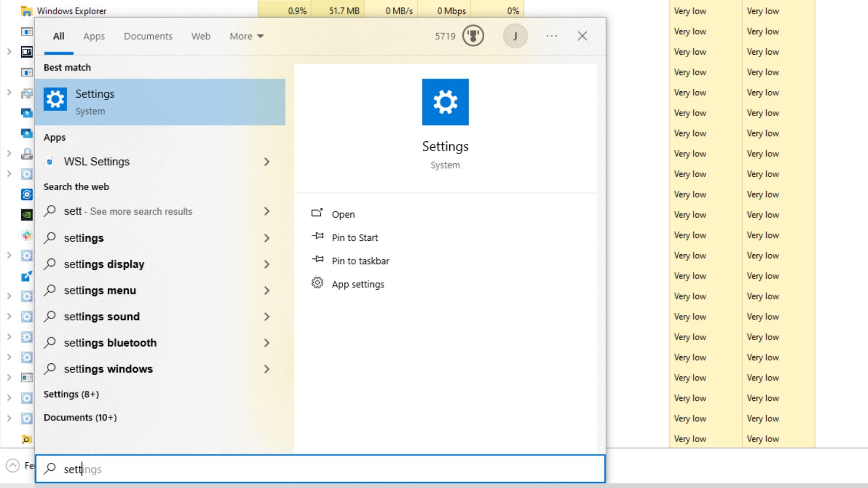Expand the 'sett' web search chevron
Viewport: 868px width, 488px height.
267,211
